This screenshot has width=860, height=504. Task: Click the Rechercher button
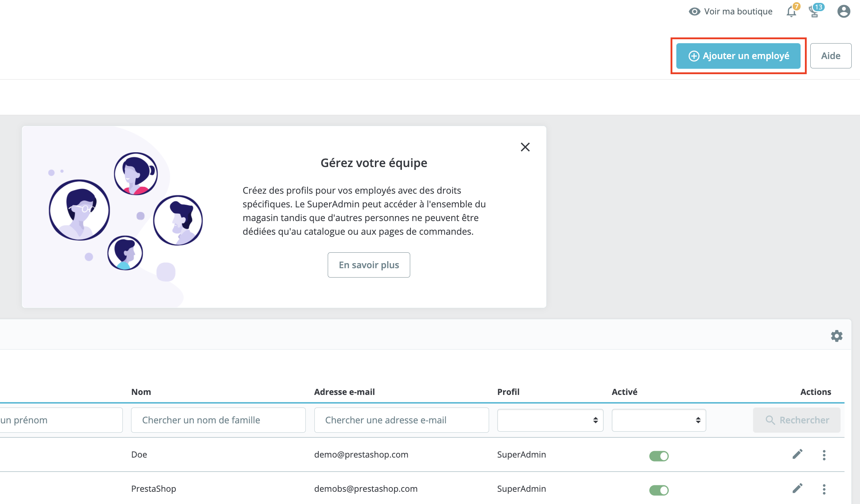point(797,420)
